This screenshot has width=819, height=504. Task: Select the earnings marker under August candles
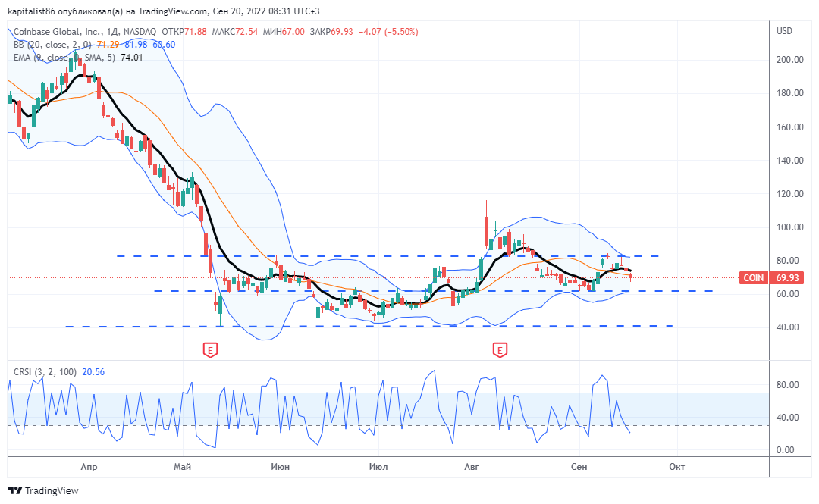click(500, 351)
